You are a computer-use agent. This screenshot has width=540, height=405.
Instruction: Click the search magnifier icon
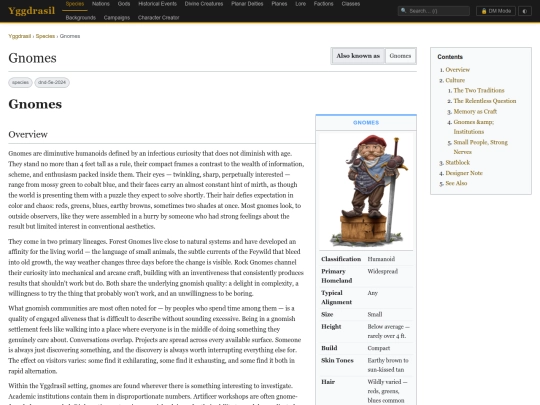403,11
